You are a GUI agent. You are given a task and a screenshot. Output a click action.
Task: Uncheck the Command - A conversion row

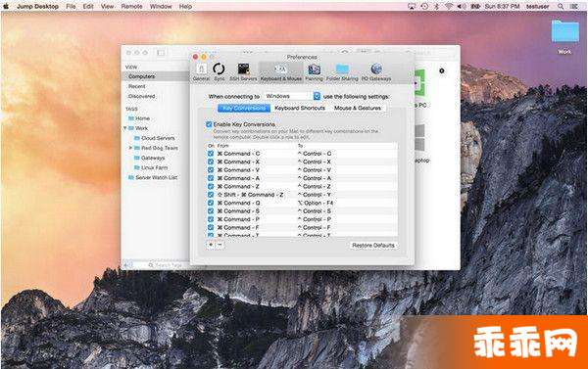pos(211,178)
